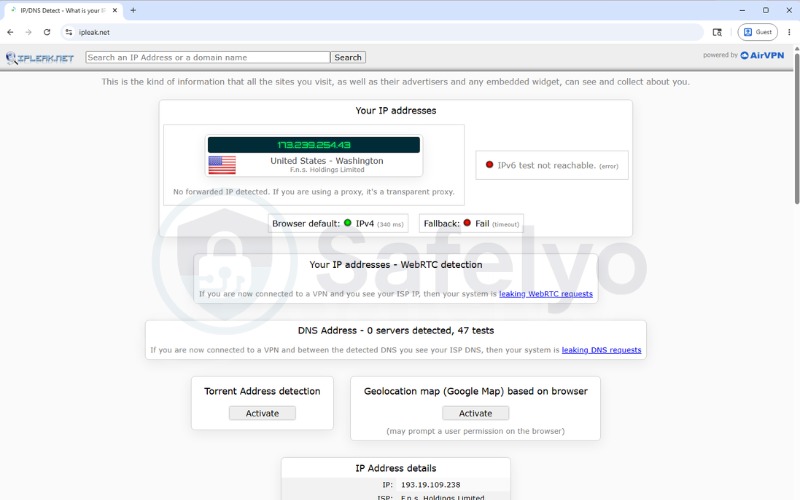
Task: Click the green Browser default IPv4 dot
Action: [x=347, y=223]
